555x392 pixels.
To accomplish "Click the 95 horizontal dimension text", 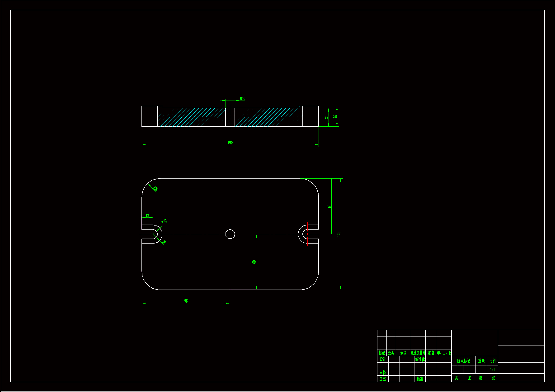I will click(186, 301).
